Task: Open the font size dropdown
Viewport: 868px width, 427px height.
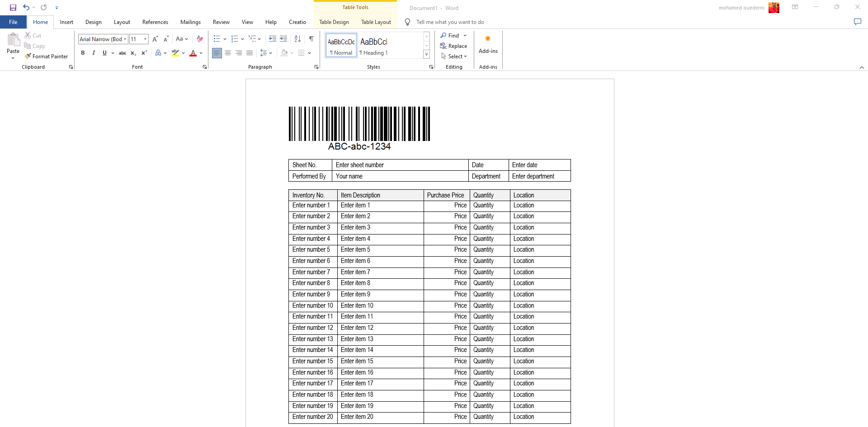Action: pyautogui.click(x=145, y=39)
